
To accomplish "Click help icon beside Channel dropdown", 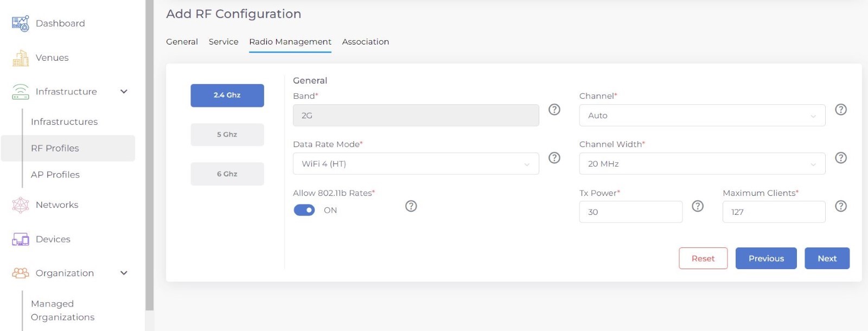I will click(840, 110).
